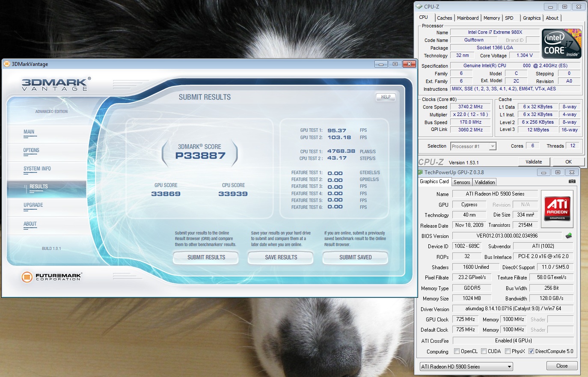Click GPU-Z screenshot camera icon
Image resolution: width=588 pixels, height=377 pixels.
[x=572, y=181]
